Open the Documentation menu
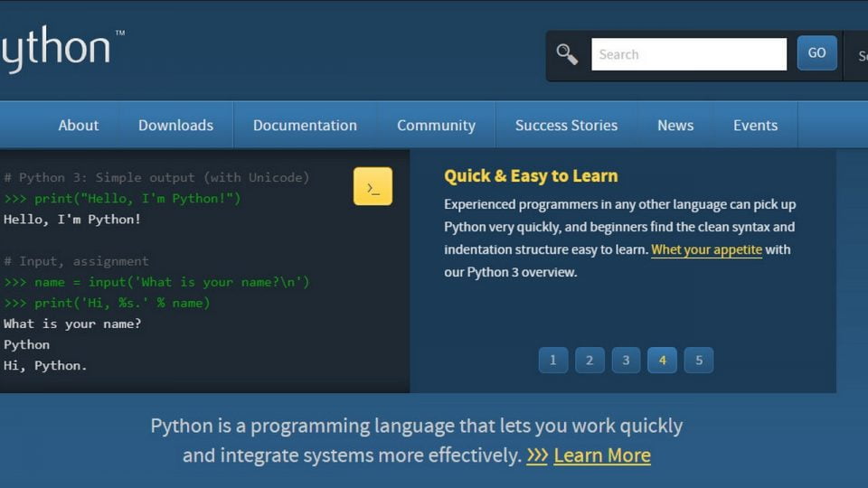Image resolution: width=868 pixels, height=488 pixels. [x=305, y=126]
